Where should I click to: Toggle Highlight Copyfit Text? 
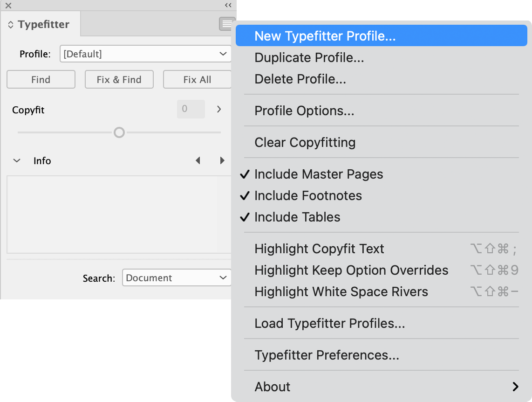pos(382,249)
